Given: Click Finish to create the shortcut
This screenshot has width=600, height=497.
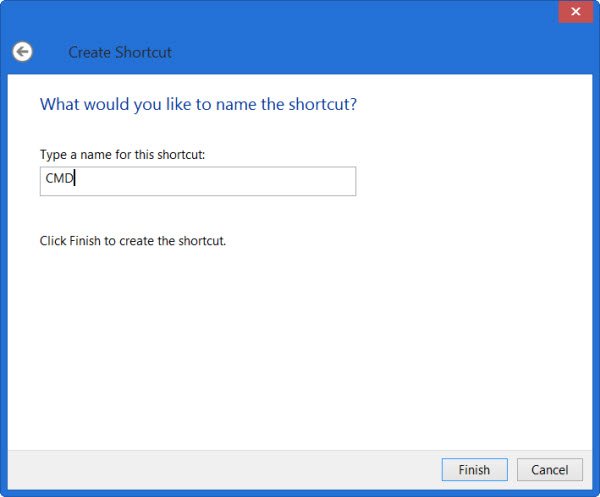Looking at the screenshot, I should (474, 469).
